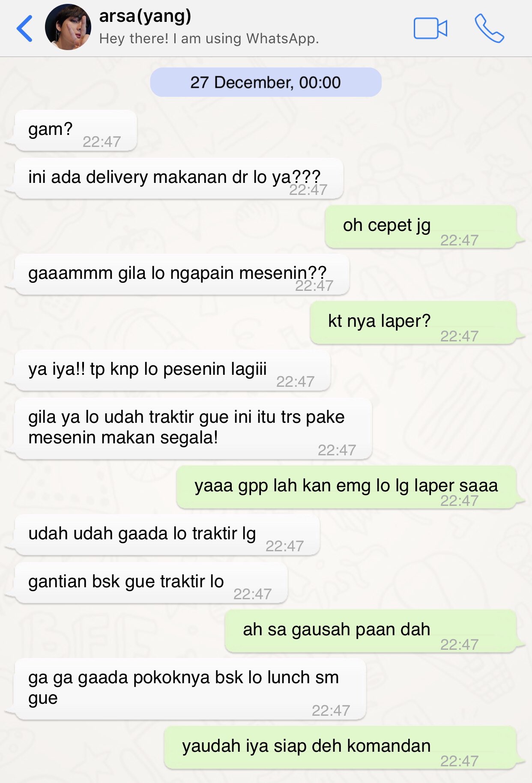Viewport: 532px width, 783px height.
Task: Select the 'gam?' message bubble
Action: coord(76,131)
